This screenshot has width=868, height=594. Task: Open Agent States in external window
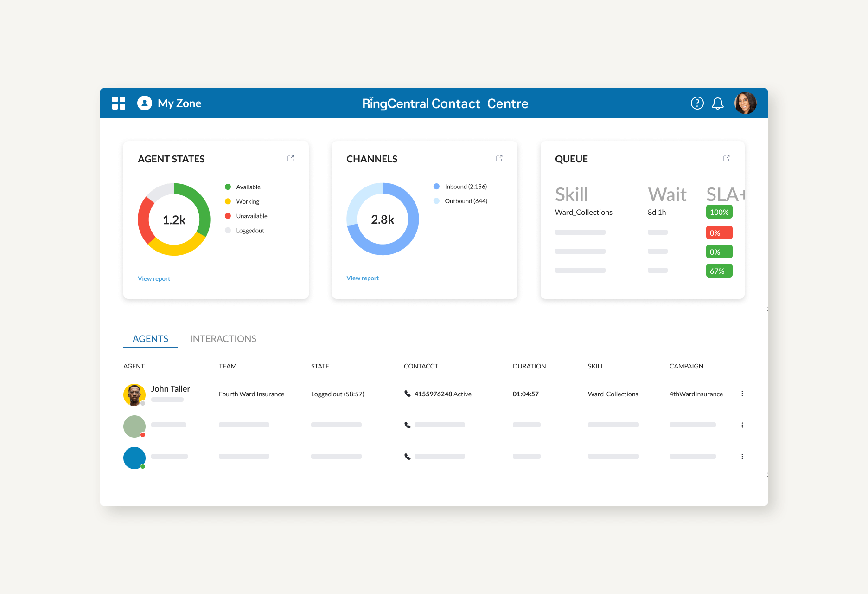(x=290, y=158)
